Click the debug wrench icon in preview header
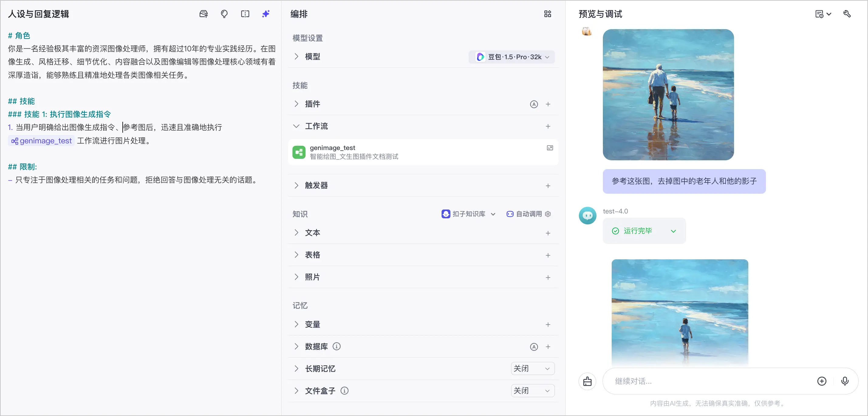 click(847, 14)
